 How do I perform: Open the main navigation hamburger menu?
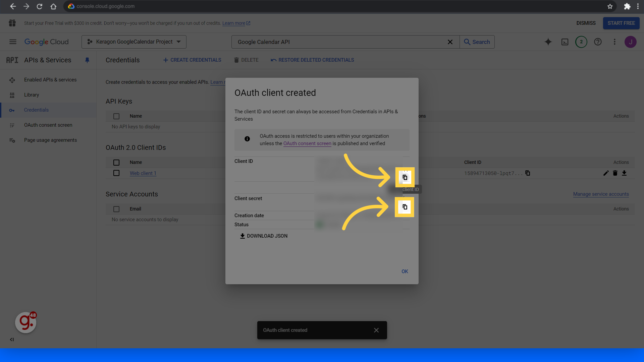[x=13, y=42]
